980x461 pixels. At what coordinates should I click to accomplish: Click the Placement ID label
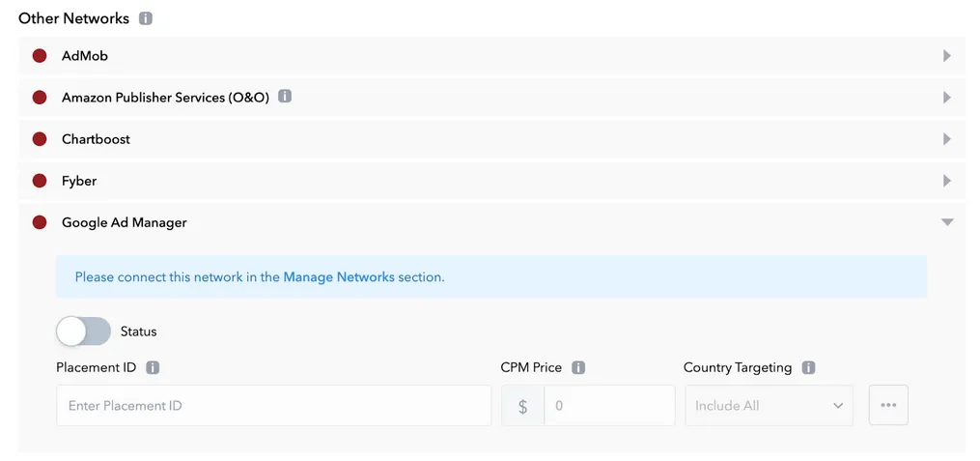tap(97, 368)
